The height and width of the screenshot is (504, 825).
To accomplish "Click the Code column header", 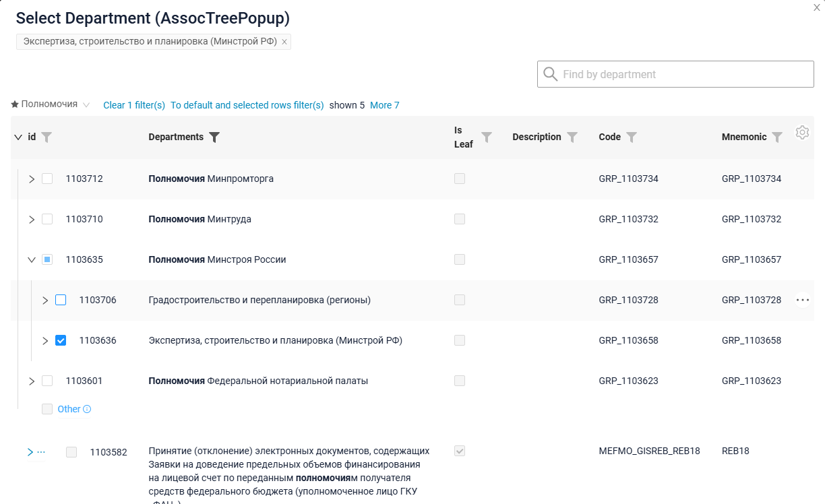I will pos(610,137).
